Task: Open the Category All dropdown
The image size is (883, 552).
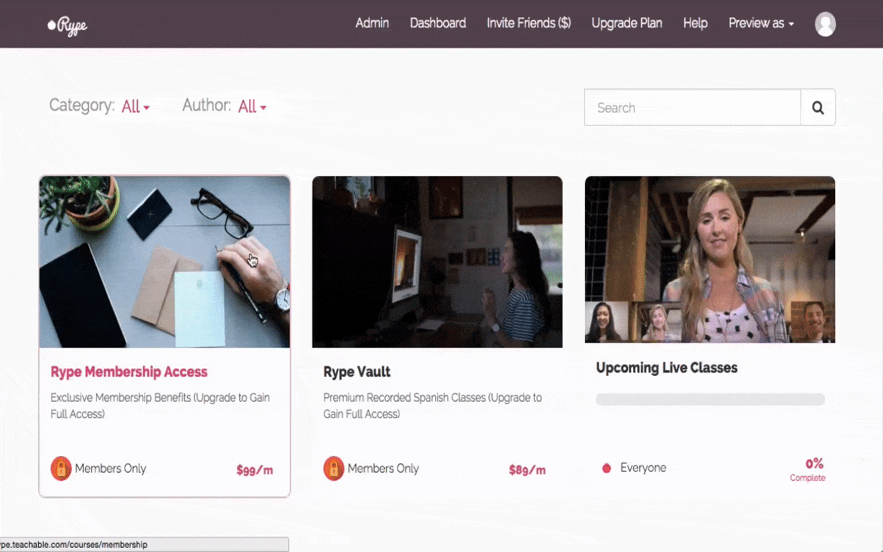Action: [x=136, y=106]
